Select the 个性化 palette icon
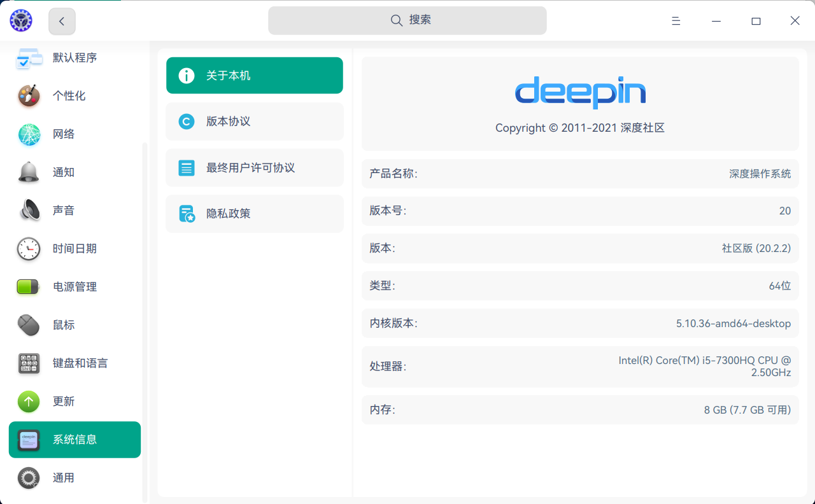The image size is (815, 504). click(x=29, y=96)
